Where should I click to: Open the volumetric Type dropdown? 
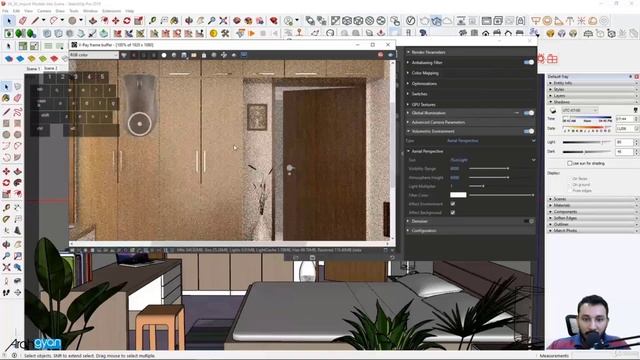[491, 140]
